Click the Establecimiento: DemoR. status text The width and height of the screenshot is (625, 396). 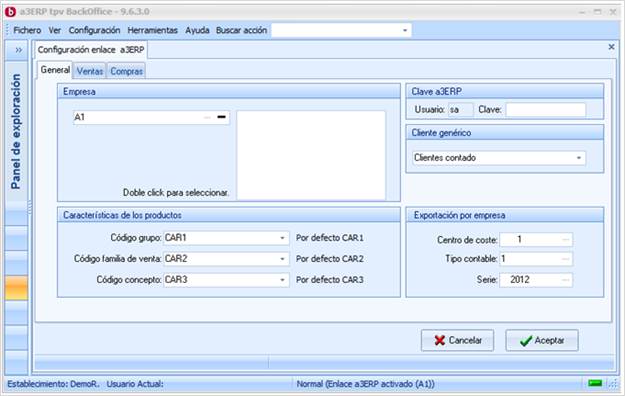(x=53, y=384)
